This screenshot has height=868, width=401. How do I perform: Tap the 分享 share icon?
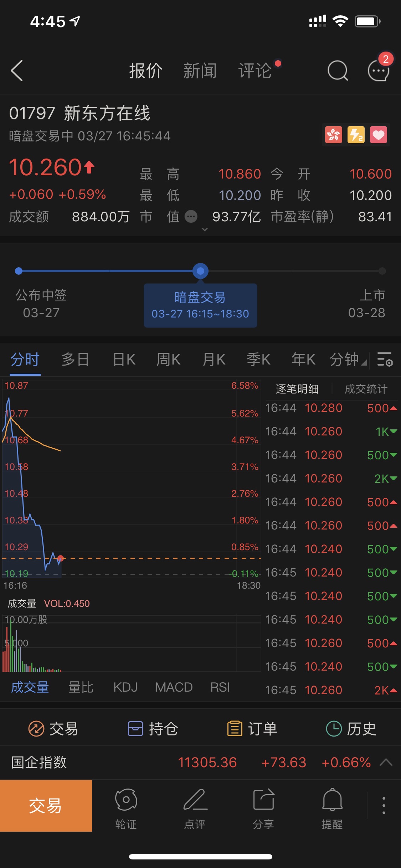(263, 809)
